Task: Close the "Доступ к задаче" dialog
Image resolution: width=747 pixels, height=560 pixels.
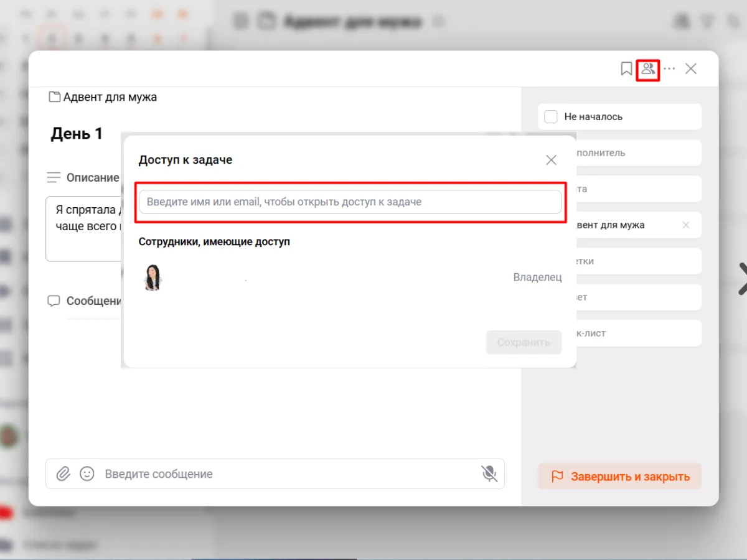Action: [551, 160]
